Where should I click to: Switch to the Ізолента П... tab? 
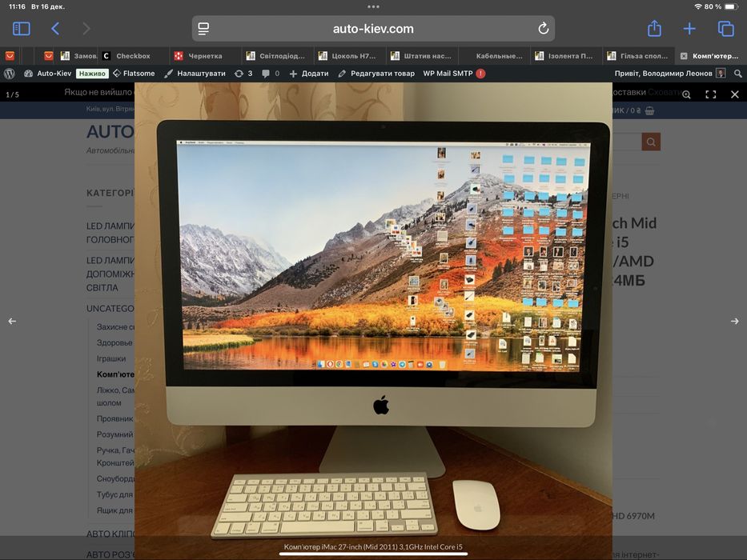point(566,56)
